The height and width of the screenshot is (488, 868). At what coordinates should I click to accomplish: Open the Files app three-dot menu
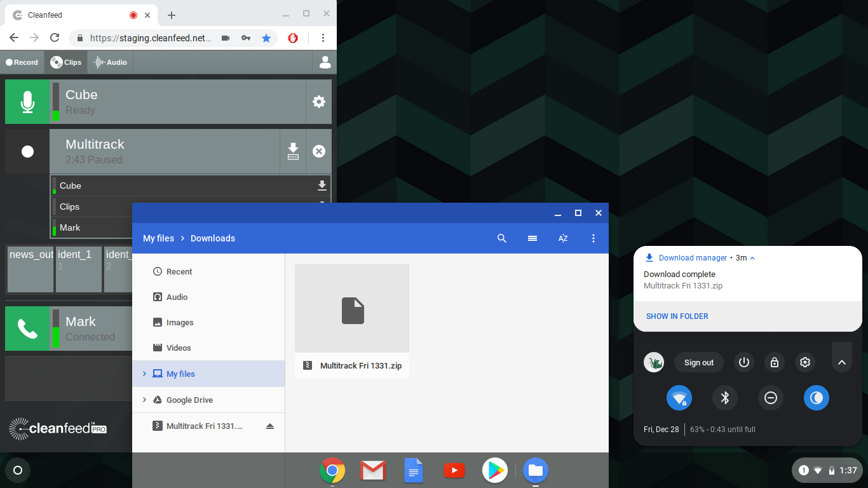point(593,238)
